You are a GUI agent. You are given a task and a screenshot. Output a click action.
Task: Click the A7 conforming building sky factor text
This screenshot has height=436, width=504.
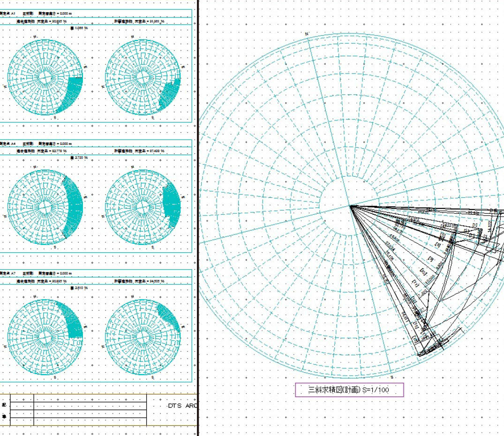point(41,281)
